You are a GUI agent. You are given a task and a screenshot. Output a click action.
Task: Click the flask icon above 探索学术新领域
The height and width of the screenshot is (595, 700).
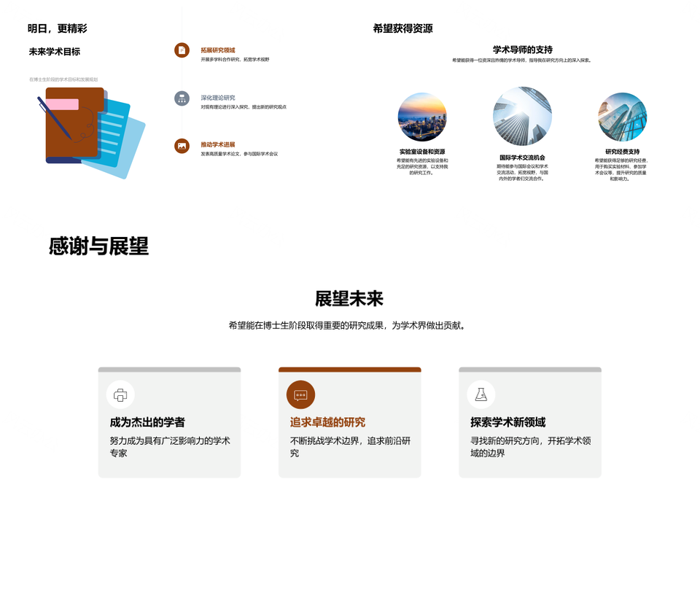(481, 394)
